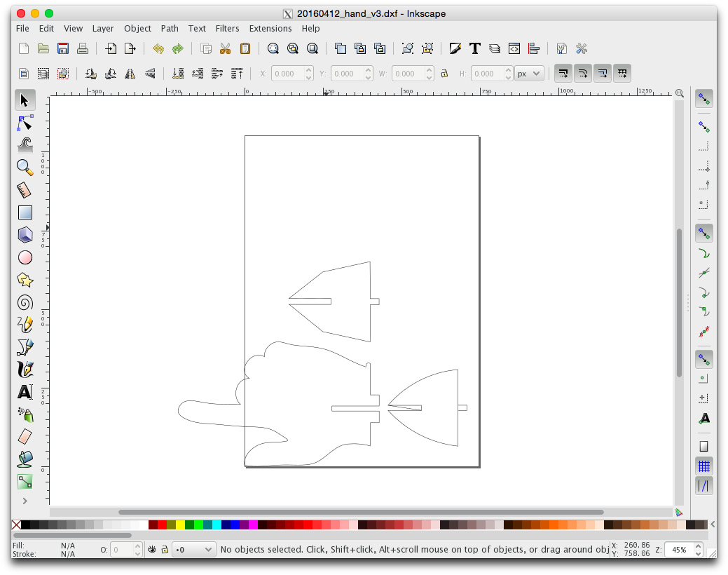Flip selected objects horizontally
The height and width of the screenshot is (575, 728).
pos(130,74)
